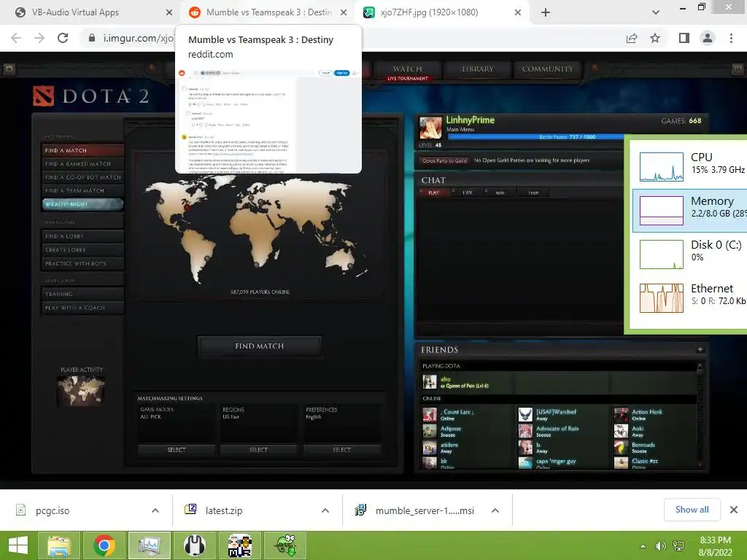Click Show all downloads
The image size is (747, 560).
[692, 510]
